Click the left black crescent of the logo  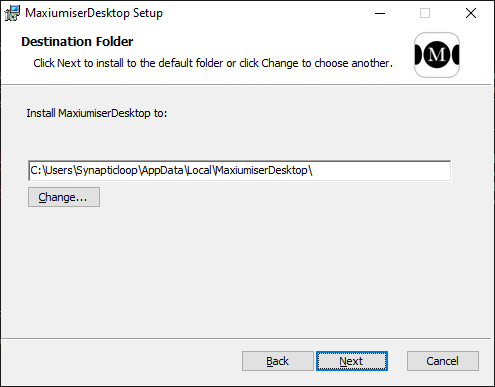point(419,55)
